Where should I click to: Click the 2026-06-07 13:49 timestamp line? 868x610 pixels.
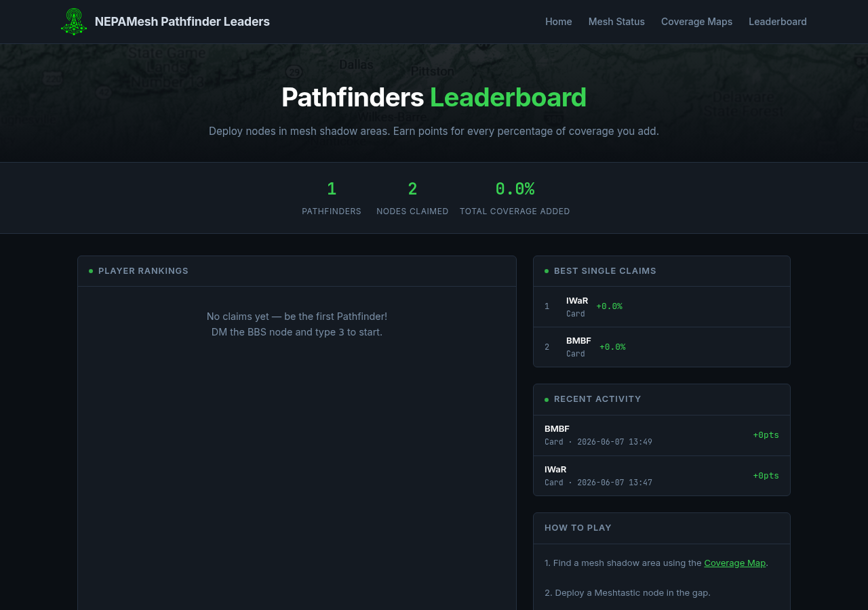[598, 442]
